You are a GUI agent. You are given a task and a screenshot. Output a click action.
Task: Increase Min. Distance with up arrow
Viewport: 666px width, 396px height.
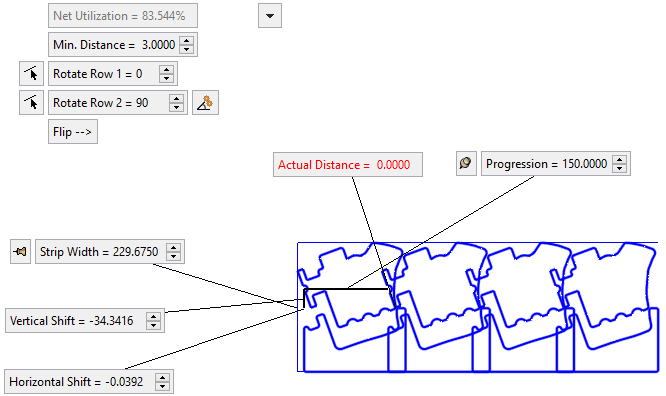(186, 41)
